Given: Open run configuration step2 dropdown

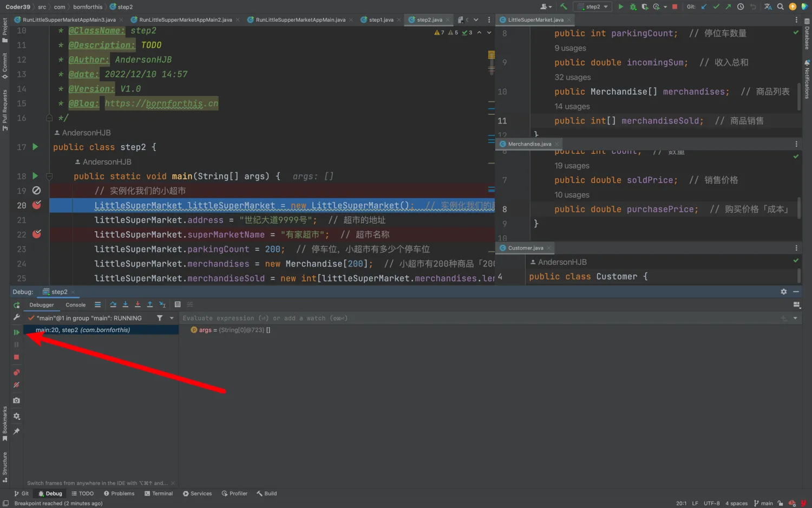Looking at the screenshot, I should (x=593, y=6).
